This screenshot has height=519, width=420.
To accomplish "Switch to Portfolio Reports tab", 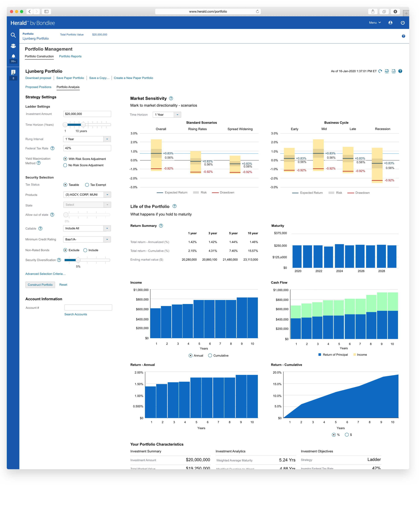I will tap(70, 56).
